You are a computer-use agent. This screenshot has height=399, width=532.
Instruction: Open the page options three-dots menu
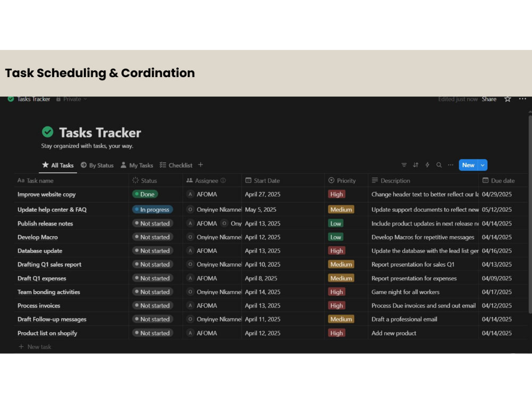tap(522, 99)
